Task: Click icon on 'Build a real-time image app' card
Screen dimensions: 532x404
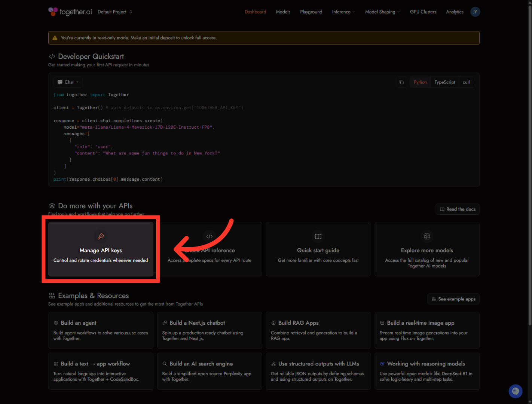Action: click(382, 323)
